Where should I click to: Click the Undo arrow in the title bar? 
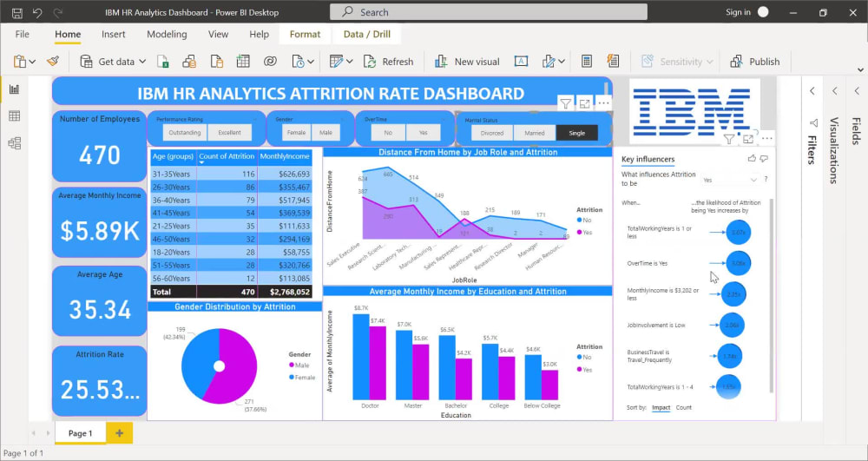point(37,12)
